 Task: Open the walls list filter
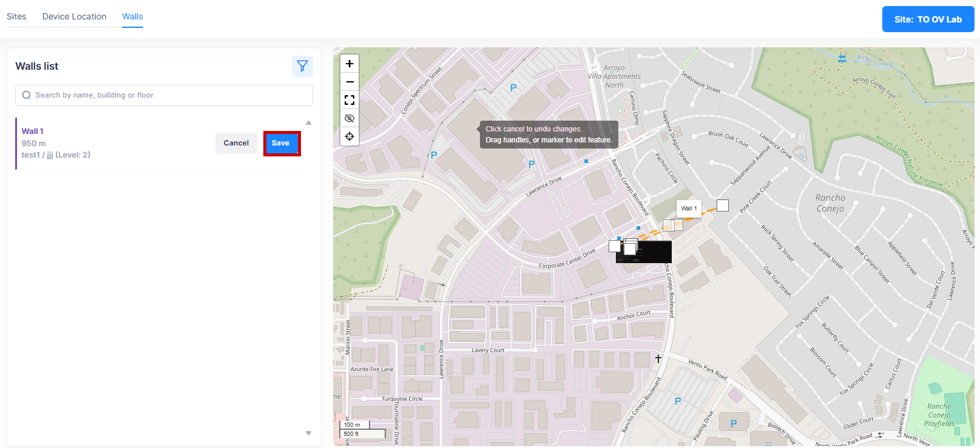click(302, 66)
